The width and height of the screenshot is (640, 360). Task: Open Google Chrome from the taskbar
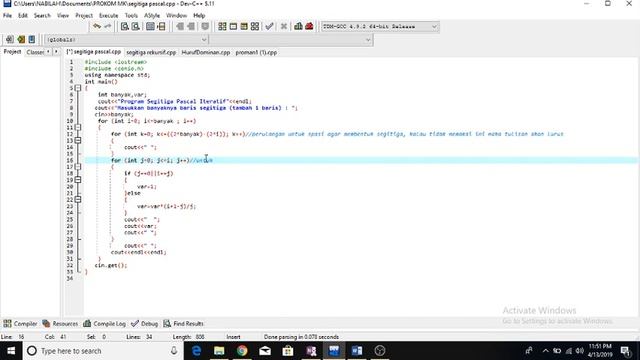(242, 351)
